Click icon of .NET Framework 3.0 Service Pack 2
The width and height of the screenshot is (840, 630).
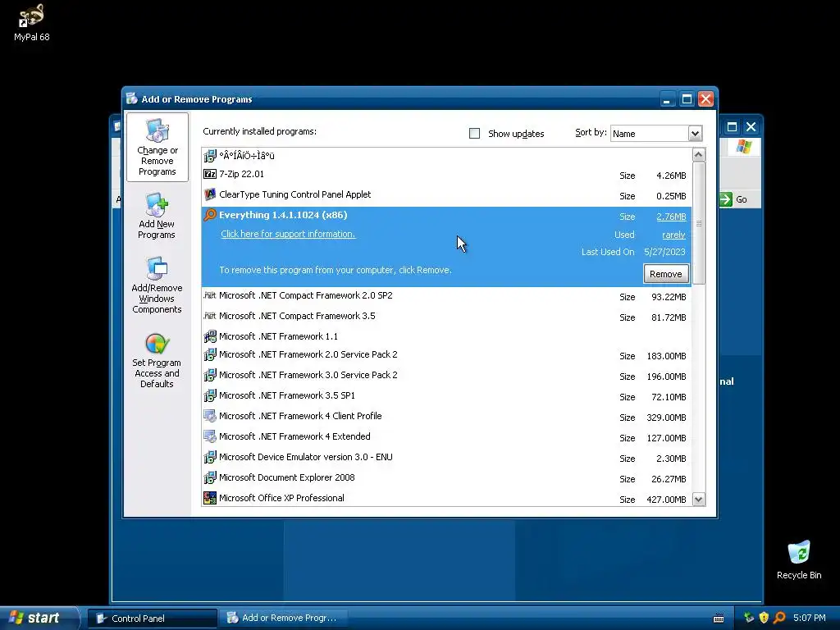pos(210,375)
